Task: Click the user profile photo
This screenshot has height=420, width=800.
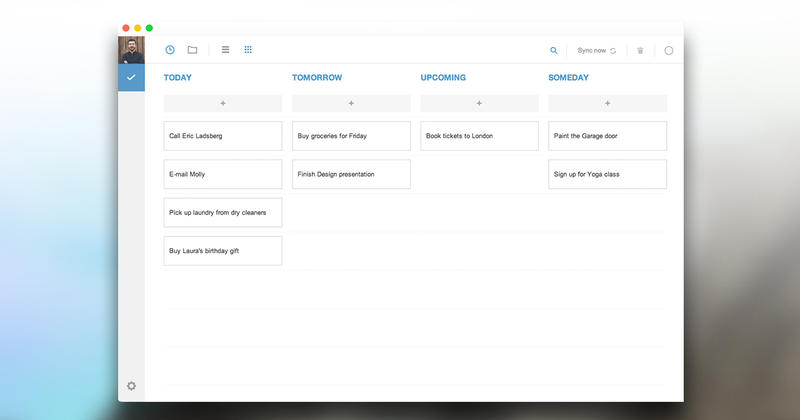Action: click(x=131, y=50)
